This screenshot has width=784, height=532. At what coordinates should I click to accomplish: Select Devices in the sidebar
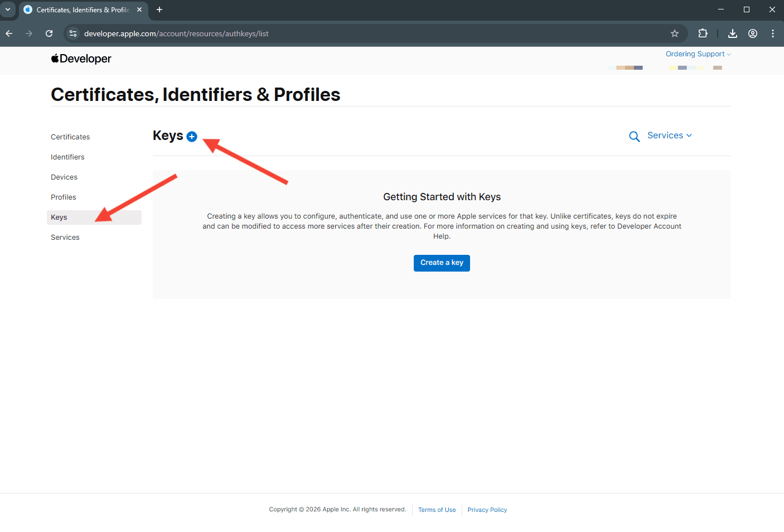(x=64, y=177)
